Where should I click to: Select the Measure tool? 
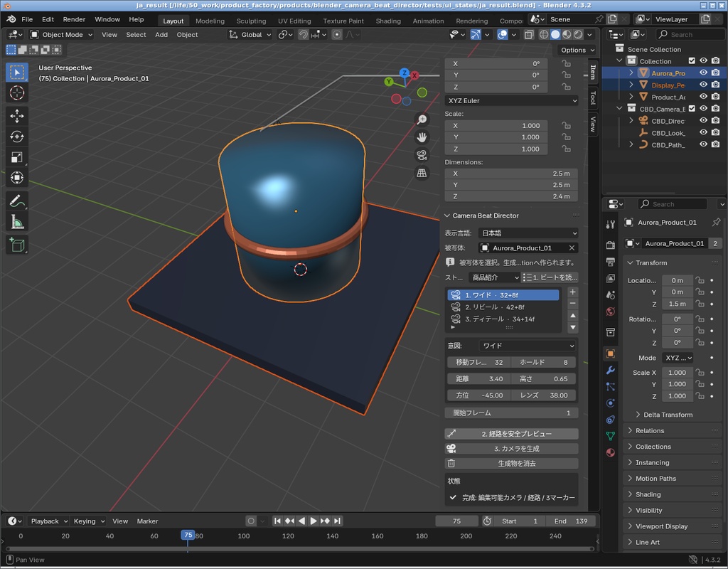click(x=17, y=222)
